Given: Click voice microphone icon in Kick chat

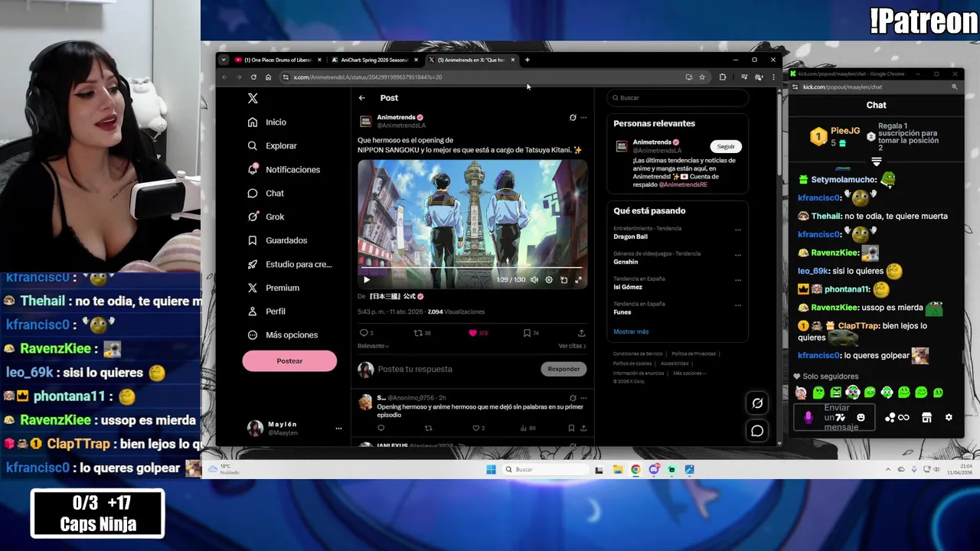Looking at the screenshot, I should tap(808, 418).
